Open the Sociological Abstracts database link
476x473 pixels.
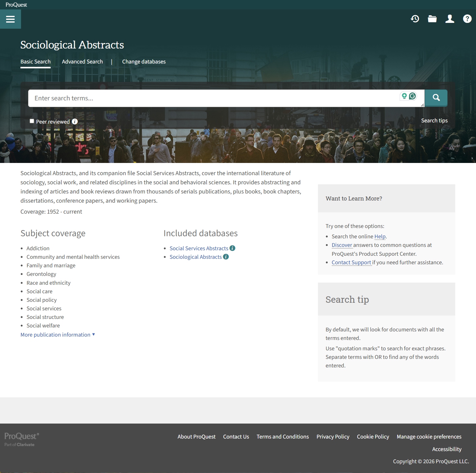196,257
